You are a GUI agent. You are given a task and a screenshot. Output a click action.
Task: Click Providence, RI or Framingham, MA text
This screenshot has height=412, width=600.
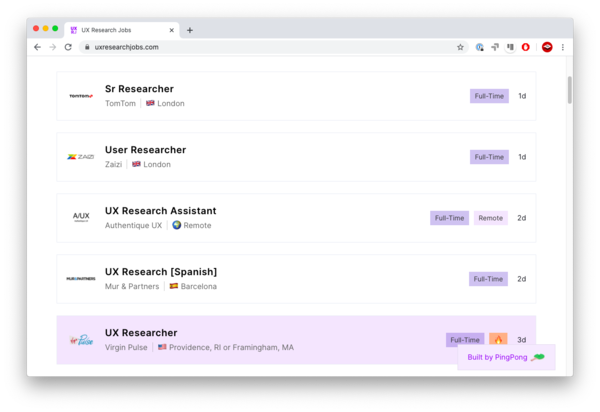232,347
